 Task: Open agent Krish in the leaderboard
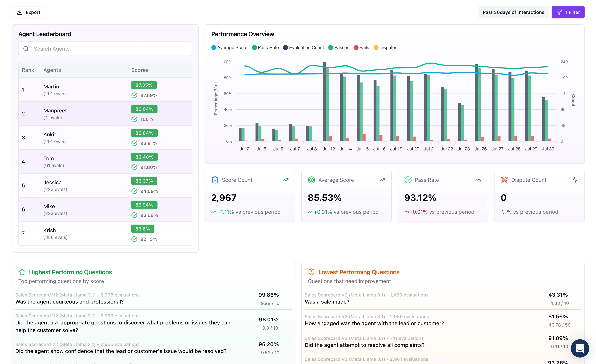click(105, 233)
